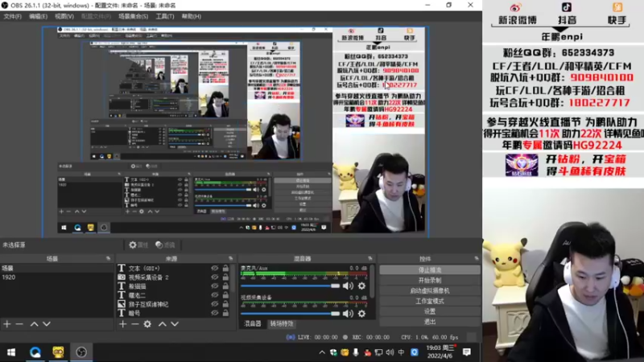The height and width of the screenshot is (362, 644).
Task: Toggle visibility of 视频采集设备 2 source
Action: click(214, 277)
